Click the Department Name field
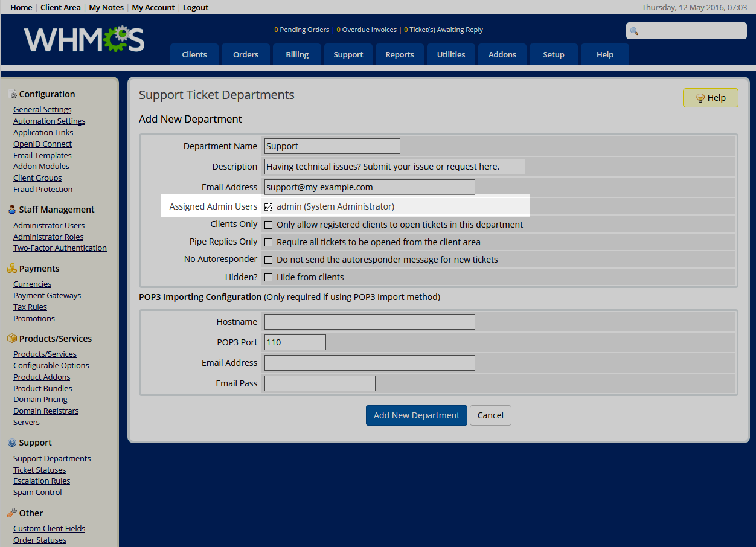The width and height of the screenshot is (756, 547). click(x=332, y=146)
